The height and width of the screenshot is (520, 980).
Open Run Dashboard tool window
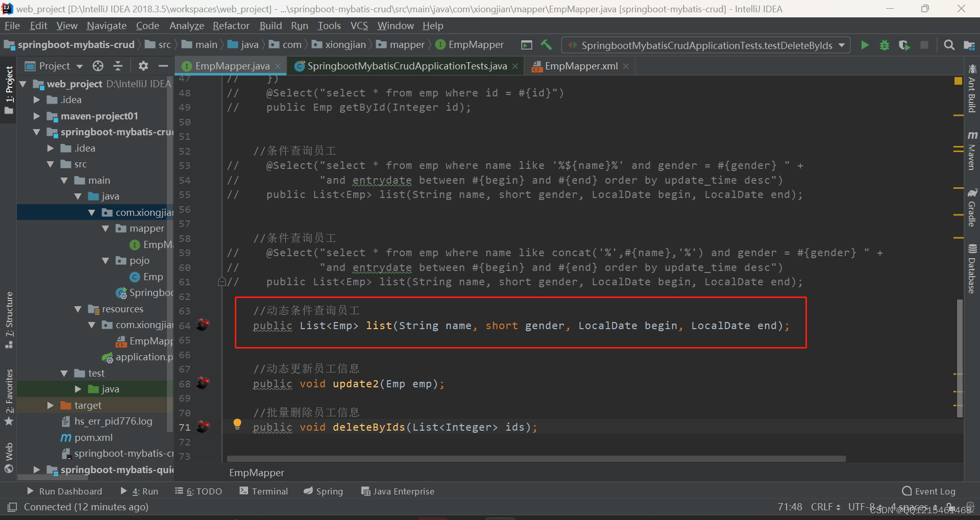tap(65, 491)
